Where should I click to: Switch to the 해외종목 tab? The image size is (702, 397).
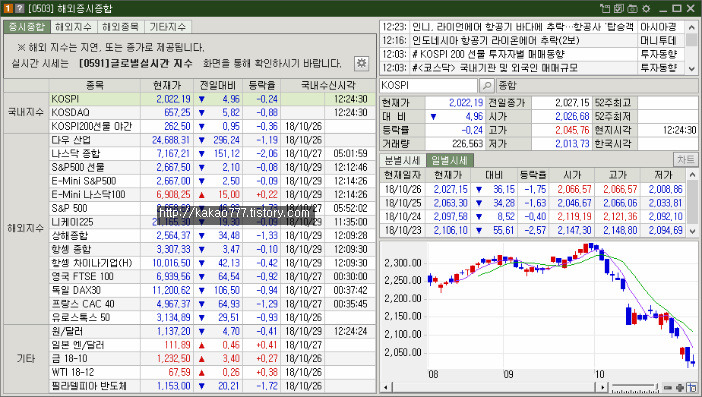pyautogui.click(x=120, y=27)
